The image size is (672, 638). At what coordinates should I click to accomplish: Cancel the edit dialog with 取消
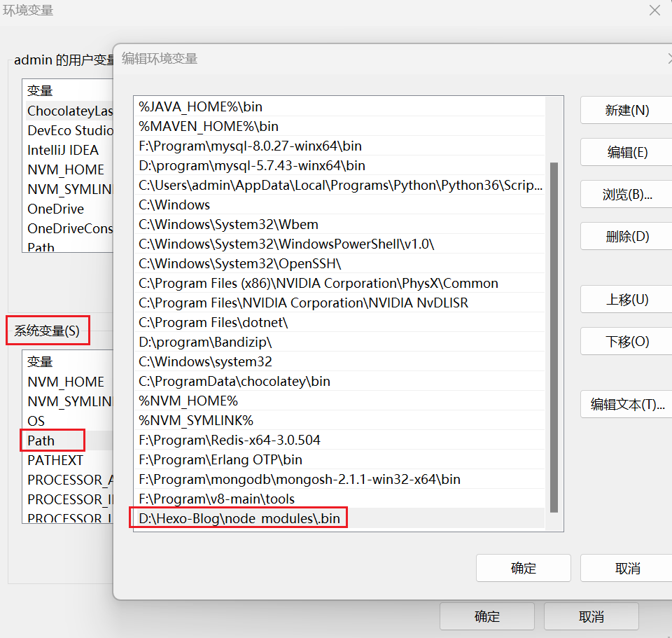pos(626,568)
